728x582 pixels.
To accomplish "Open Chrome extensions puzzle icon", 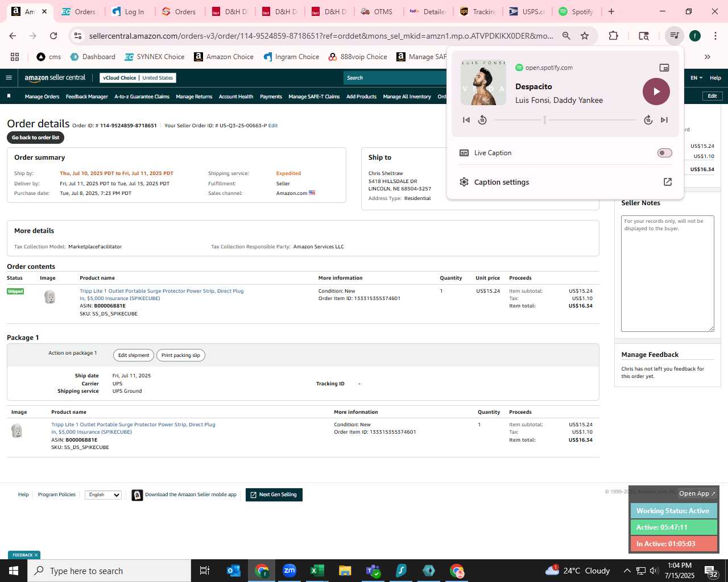I will (613, 36).
